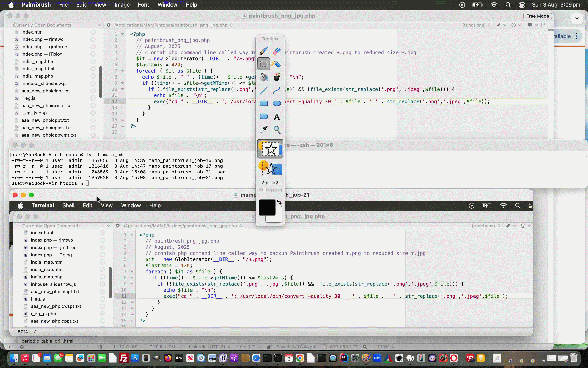The height and width of the screenshot is (368, 588).
Task: Select the eraser tool in Toolbox
Action: point(277,51)
